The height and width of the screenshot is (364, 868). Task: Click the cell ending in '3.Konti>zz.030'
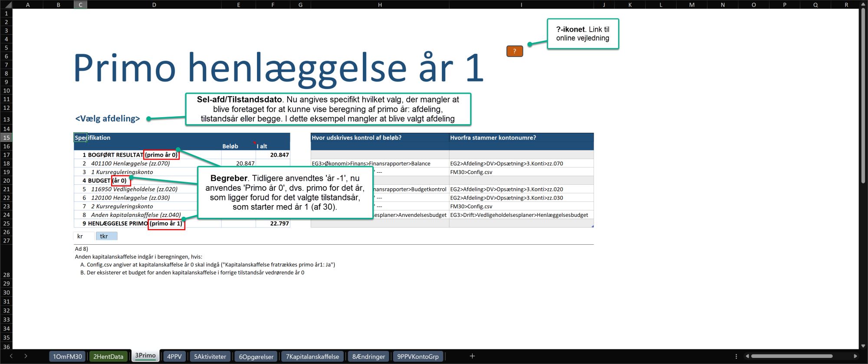pyautogui.click(x=521, y=198)
